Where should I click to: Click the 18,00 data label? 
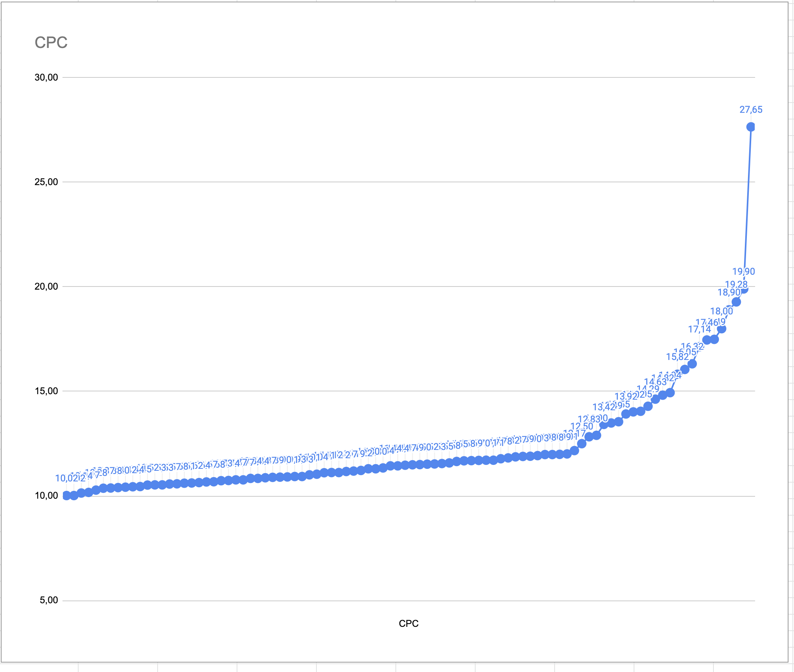click(721, 311)
